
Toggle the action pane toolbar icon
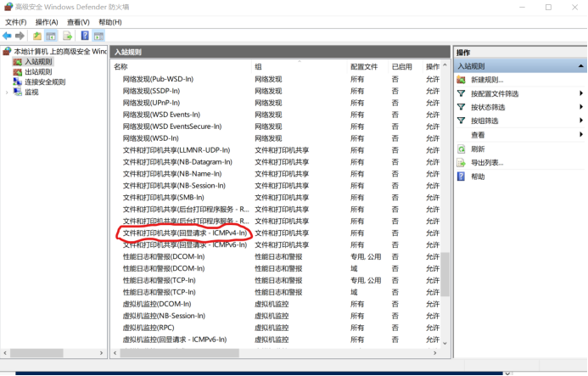[x=98, y=36]
